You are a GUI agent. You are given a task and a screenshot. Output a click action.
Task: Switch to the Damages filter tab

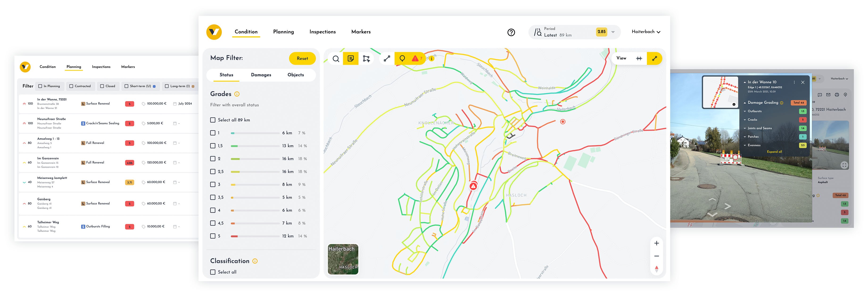click(261, 75)
